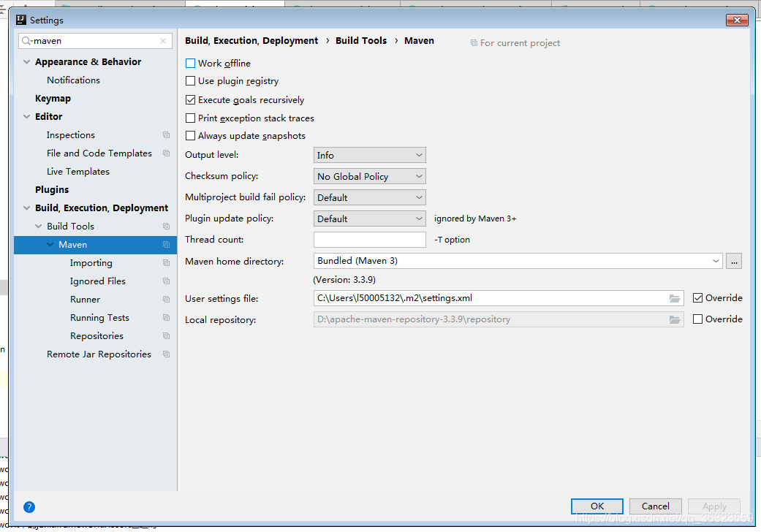Select Repositories under Maven
This screenshot has height=532, width=761.
96,336
